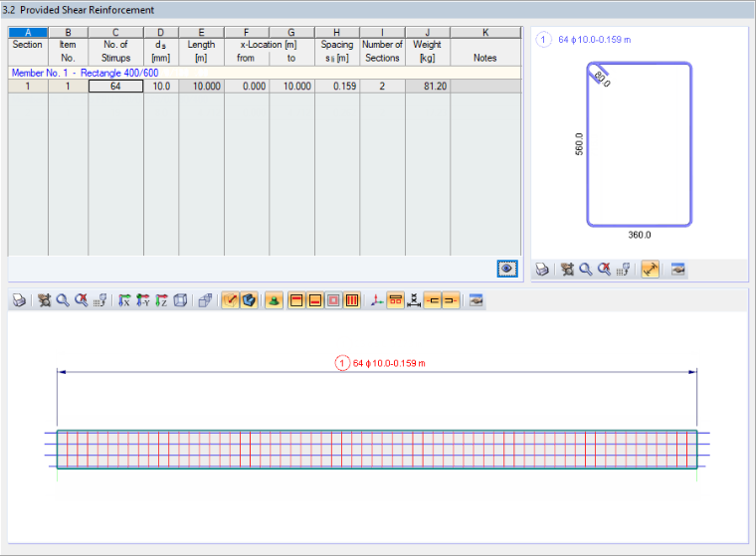Click the move/pan icon in the stirrup preview toolbar
756x556 pixels.
coord(567,270)
